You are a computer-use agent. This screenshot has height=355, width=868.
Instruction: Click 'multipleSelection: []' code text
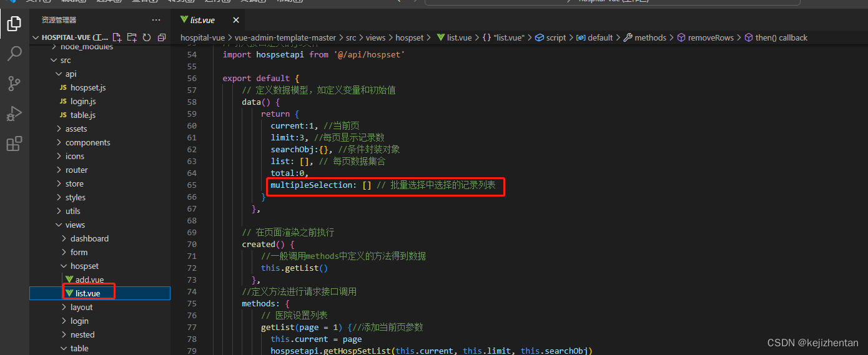pos(321,185)
